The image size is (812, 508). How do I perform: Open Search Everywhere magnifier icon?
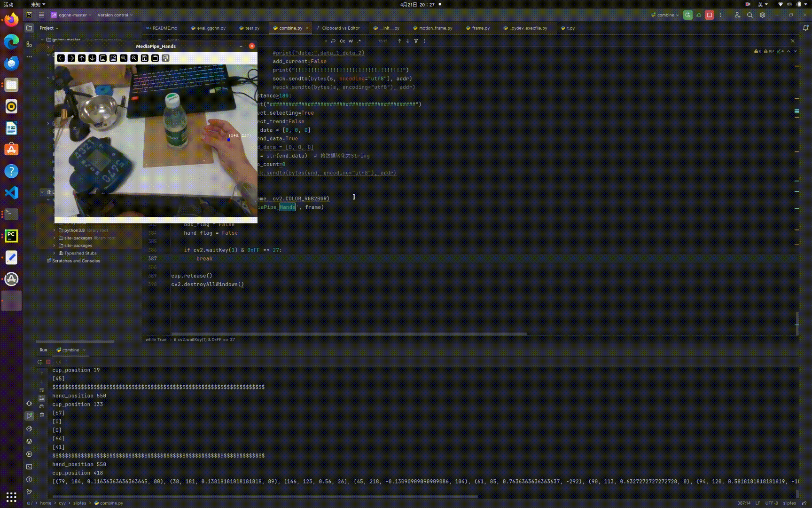point(750,15)
